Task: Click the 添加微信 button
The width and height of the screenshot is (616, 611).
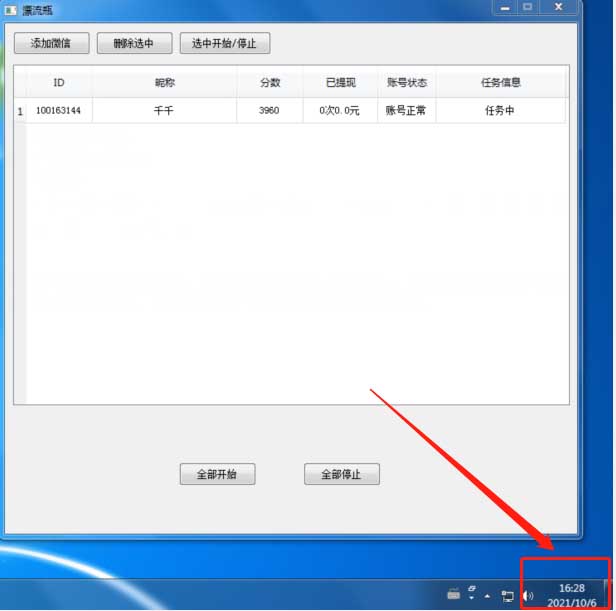Action: click(51, 44)
